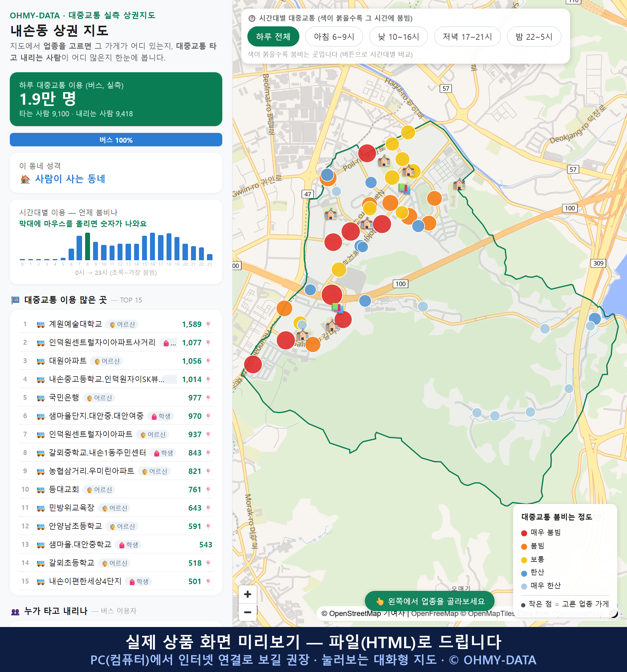627x672 pixels.
Task: Click the route 309 shield on map
Action: [x=598, y=263]
